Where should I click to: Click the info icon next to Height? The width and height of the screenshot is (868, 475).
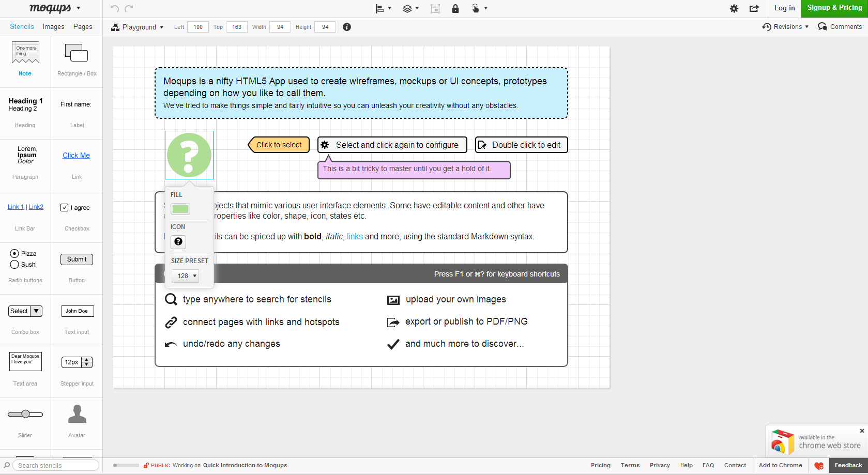pyautogui.click(x=347, y=27)
